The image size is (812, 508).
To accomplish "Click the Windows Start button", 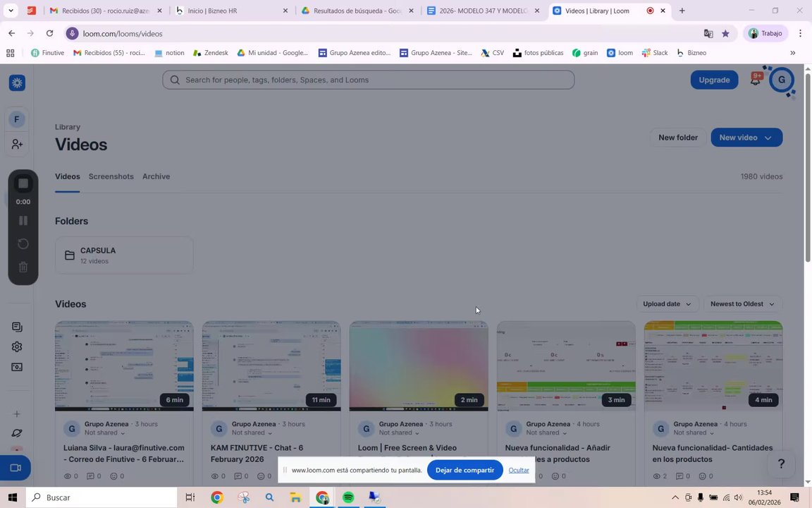I will [13, 497].
